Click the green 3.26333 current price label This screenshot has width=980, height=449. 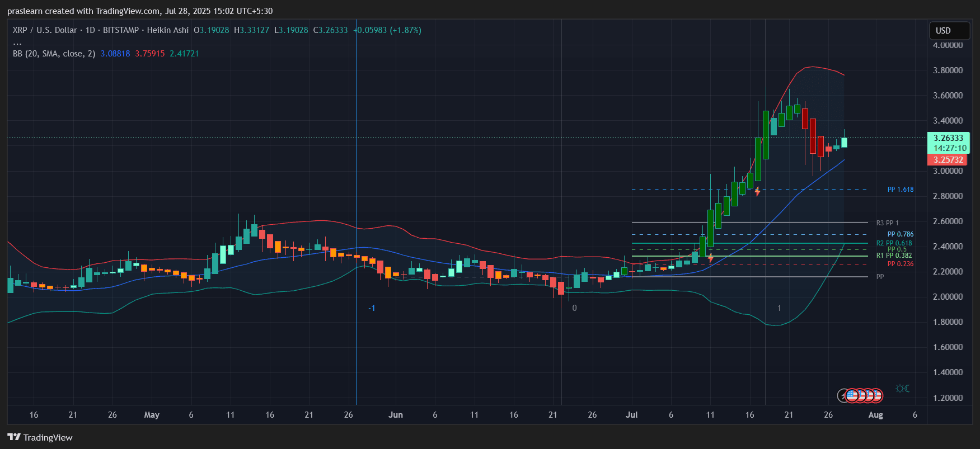948,138
